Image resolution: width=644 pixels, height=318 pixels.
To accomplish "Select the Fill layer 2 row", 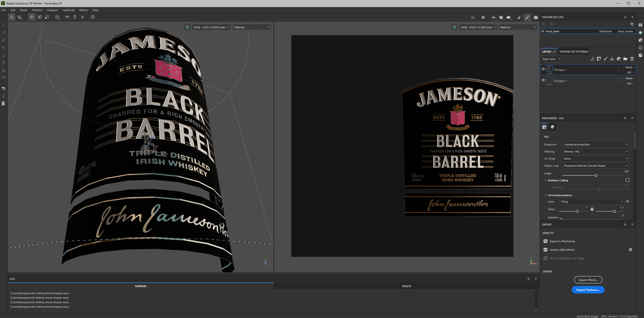I will click(588, 81).
